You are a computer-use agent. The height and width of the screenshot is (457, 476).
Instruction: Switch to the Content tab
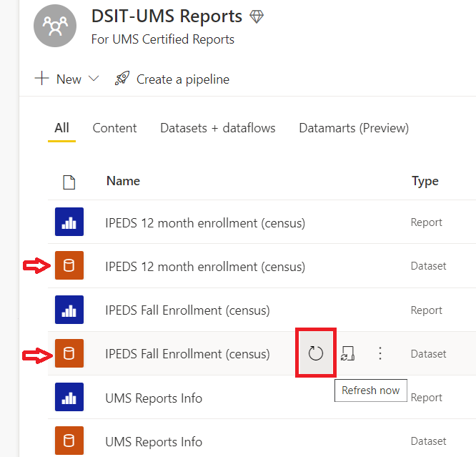pyautogui.click(x=114, y=128)
